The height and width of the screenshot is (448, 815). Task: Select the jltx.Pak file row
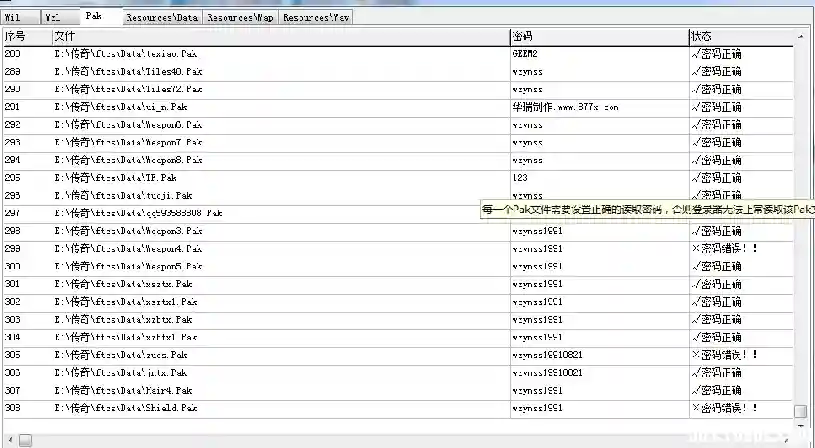[x=398, y=372]
